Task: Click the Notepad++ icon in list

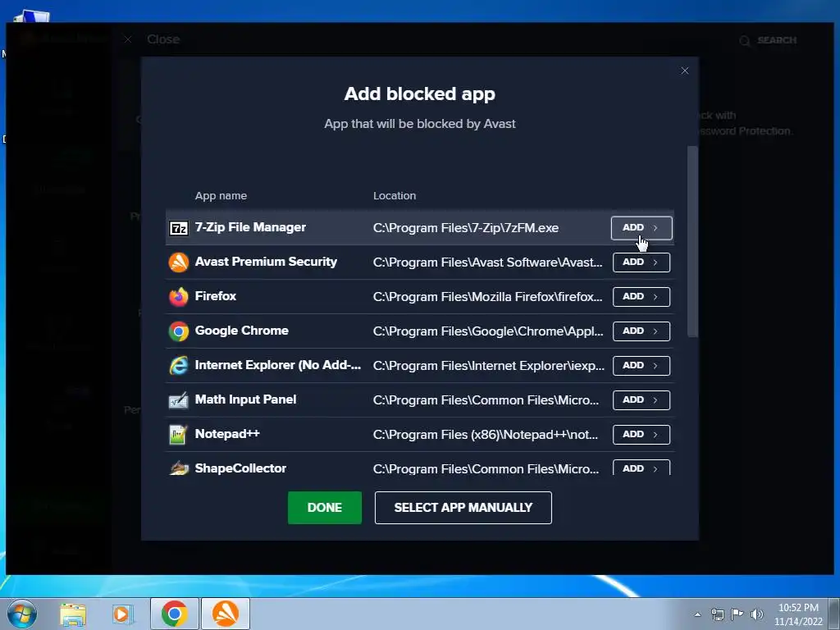Action: (x=178, y=435)
